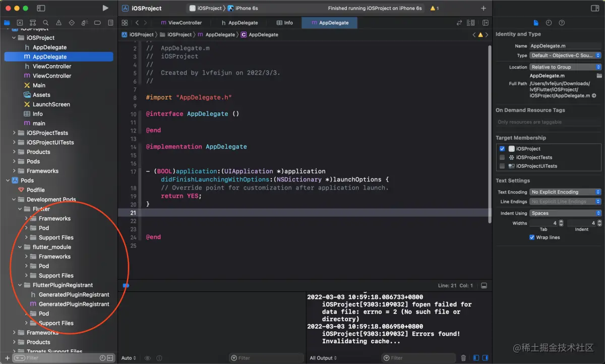Open Podfile in the navigator

(35, 190)
